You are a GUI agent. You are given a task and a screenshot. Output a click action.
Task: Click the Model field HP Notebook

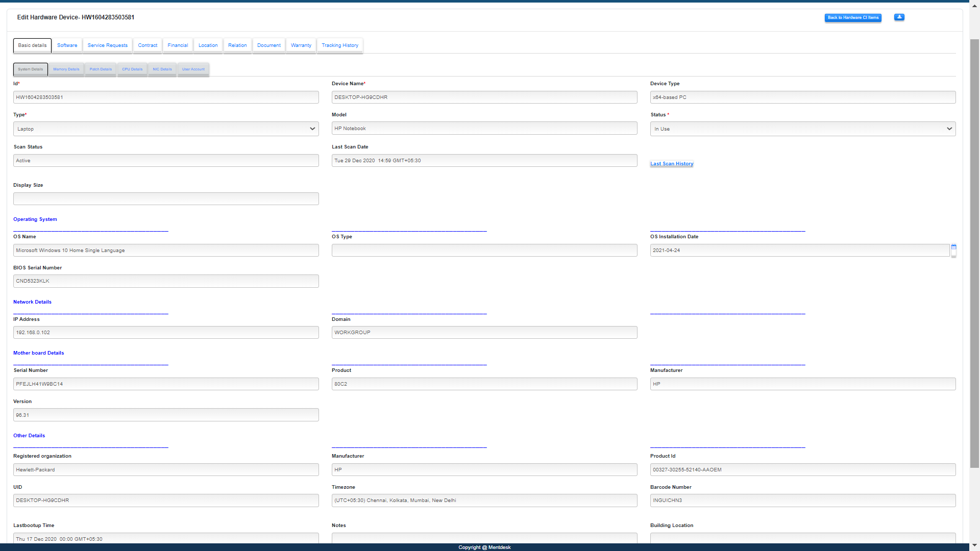click(x=484, y=129)
